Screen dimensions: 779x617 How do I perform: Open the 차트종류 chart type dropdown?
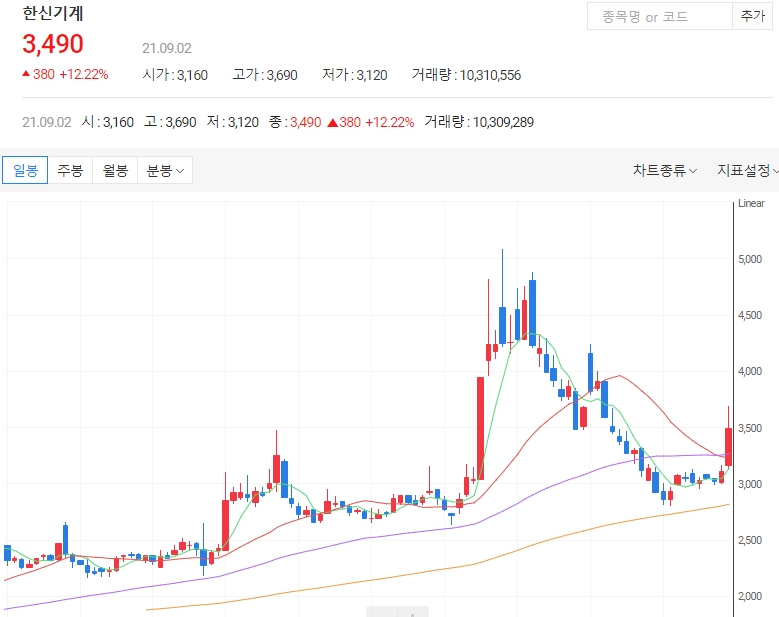(x=665, y=170)
